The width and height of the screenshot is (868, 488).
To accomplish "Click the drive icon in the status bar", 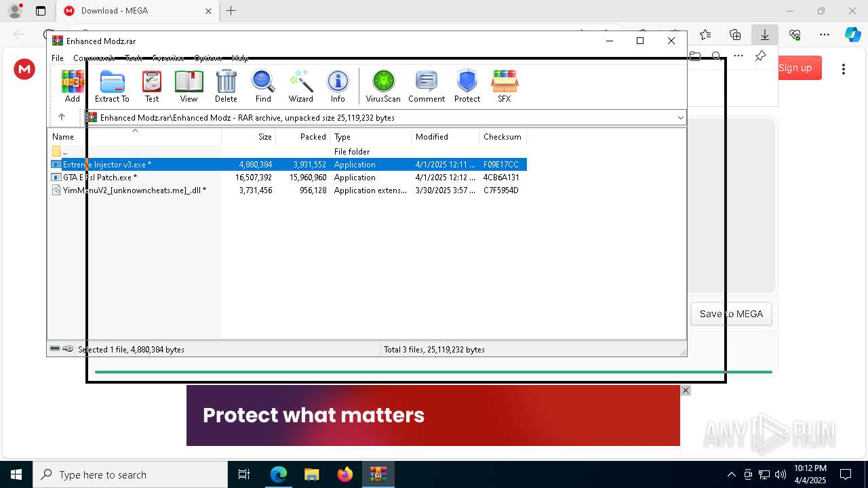I will (55, 349).
